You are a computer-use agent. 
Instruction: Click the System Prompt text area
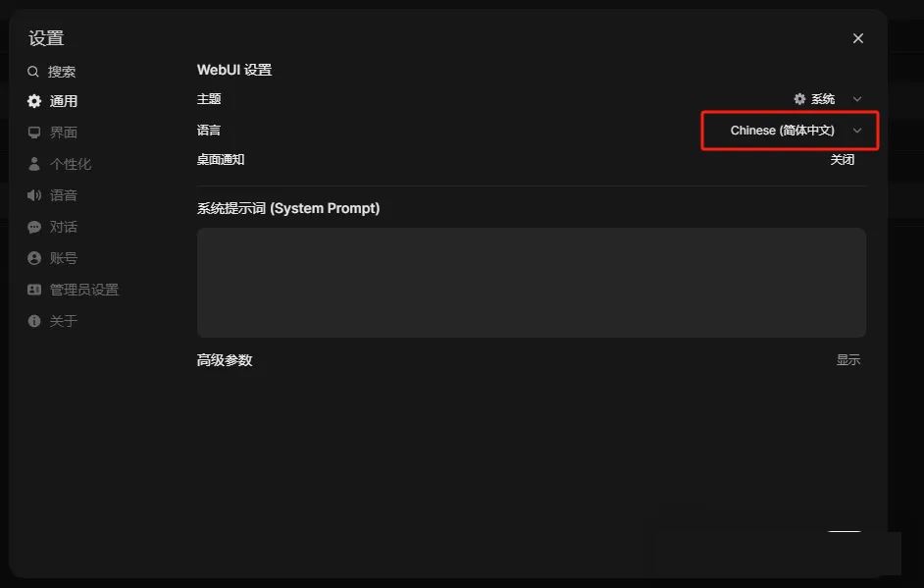[x=531, y=283]
